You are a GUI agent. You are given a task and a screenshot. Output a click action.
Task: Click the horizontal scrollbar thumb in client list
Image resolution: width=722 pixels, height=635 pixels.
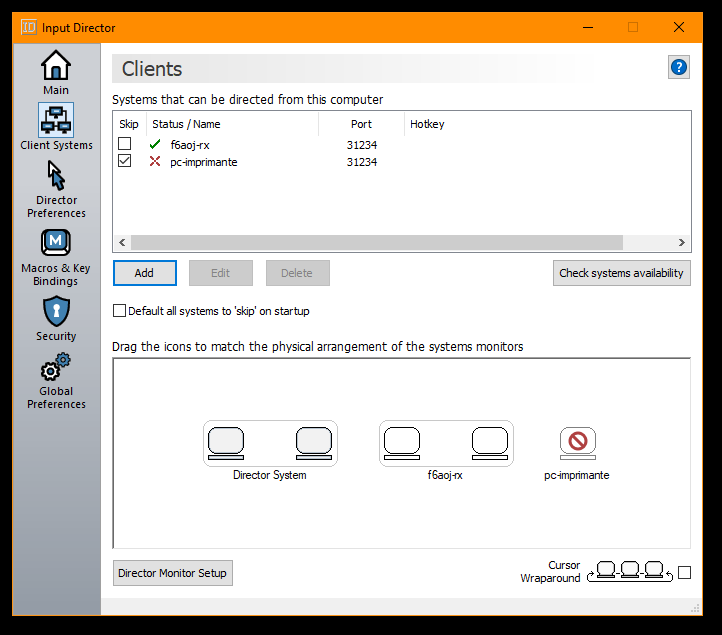point(377,242)
